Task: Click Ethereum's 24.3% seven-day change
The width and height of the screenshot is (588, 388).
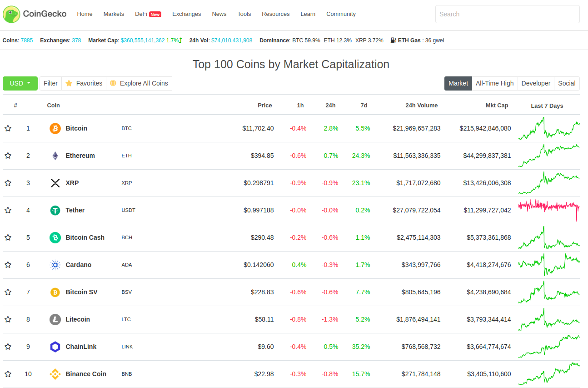Action: point(361,156)
